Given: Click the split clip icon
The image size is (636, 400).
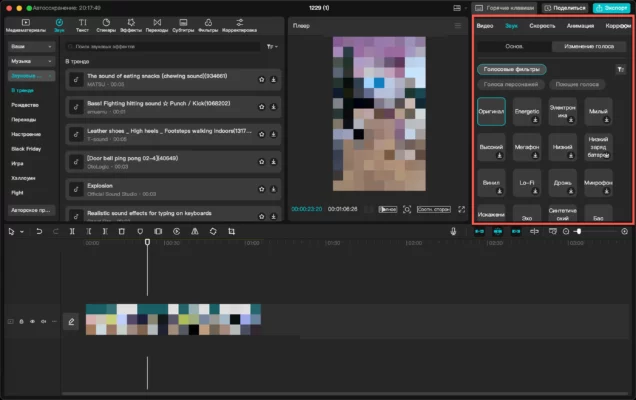Looking at the screenshot, I should point(72,231).
